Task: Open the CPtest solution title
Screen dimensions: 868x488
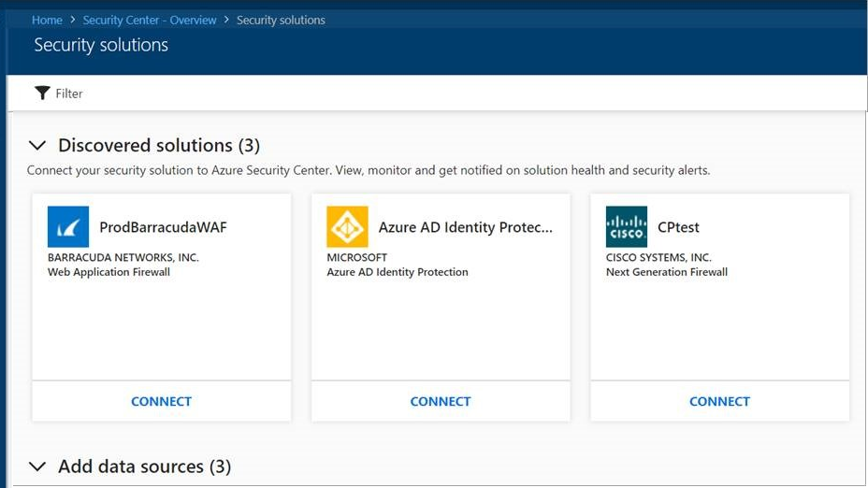Action: 678,227
